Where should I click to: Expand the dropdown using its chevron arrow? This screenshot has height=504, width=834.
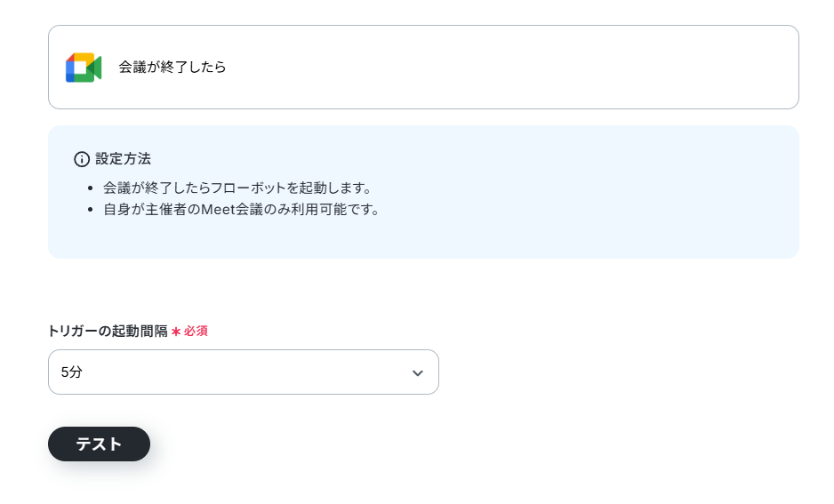pos(418,373)
